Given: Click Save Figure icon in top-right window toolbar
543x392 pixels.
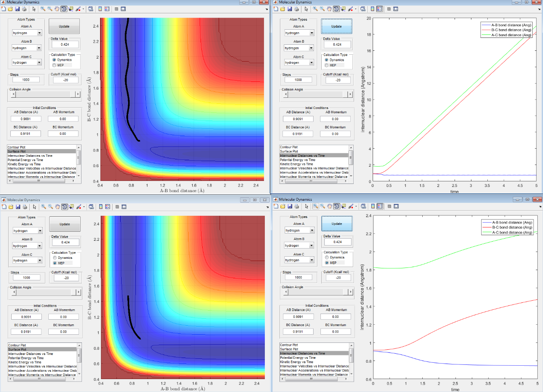Looking at the screenshot, I should (x=289, y=9).
